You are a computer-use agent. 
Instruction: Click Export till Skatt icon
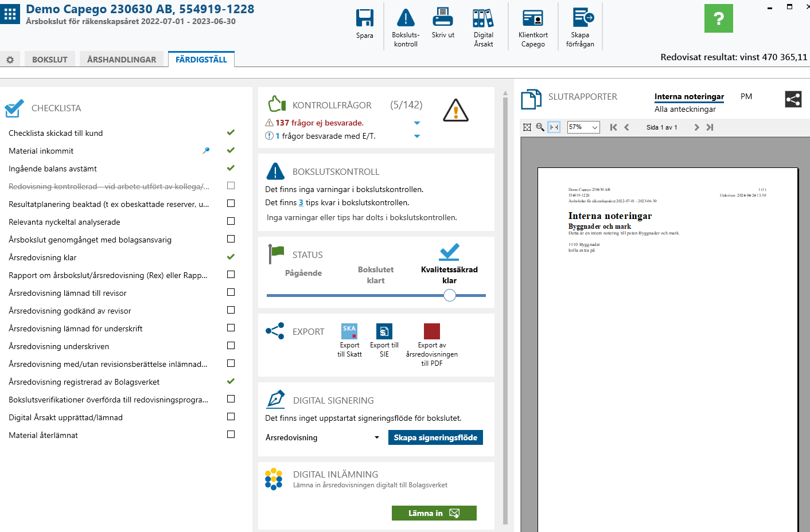[x=349, y=331]
